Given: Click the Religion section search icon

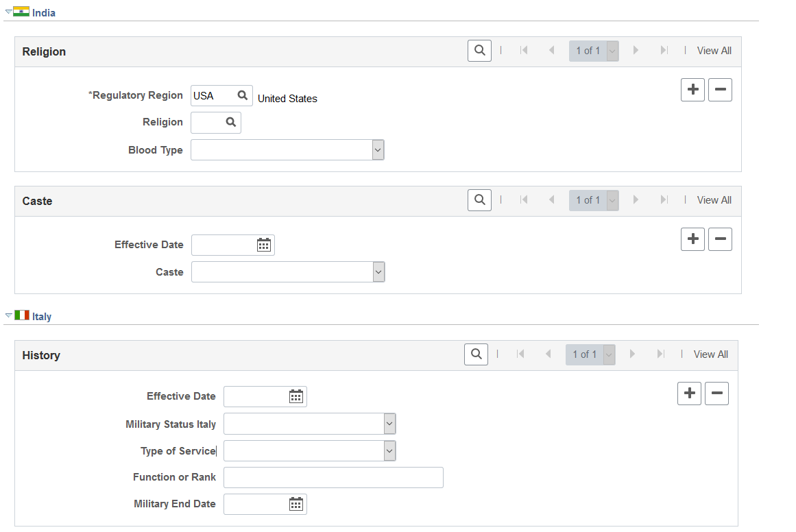Looking at the screenshot, I should pos(479,51).
